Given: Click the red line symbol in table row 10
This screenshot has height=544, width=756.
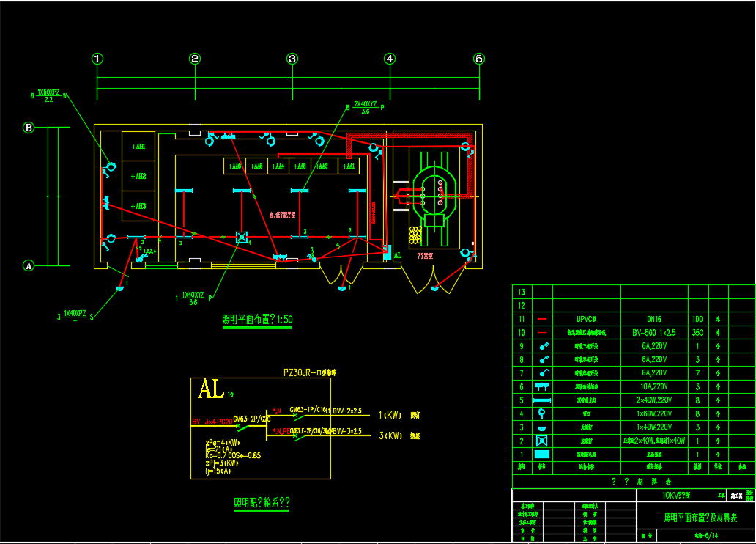Looking at the screenshot, I should tap(542, 333).
